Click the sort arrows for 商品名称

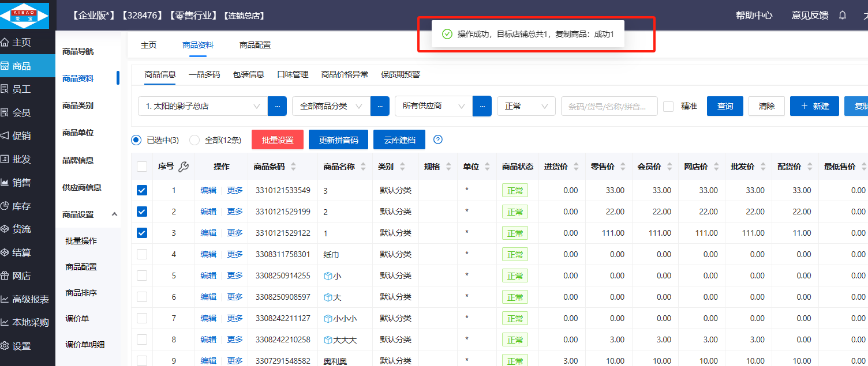[x=363, y=167]
